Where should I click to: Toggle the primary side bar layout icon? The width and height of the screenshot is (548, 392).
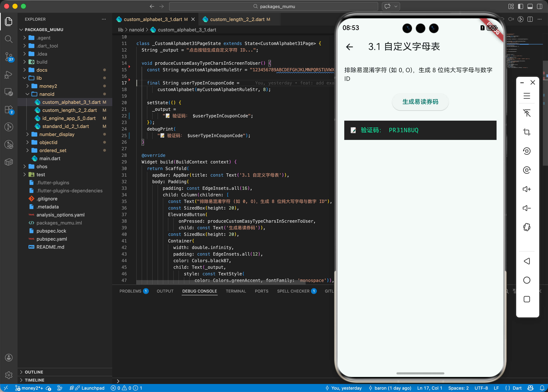[521, 7]
